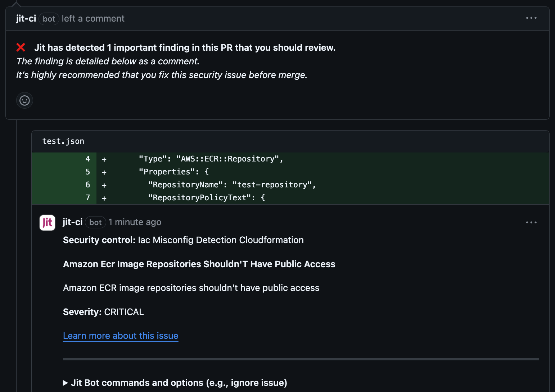Click the red X failure icon
The height and width of the screenshot is (392, 555).
tap(21, 47)
